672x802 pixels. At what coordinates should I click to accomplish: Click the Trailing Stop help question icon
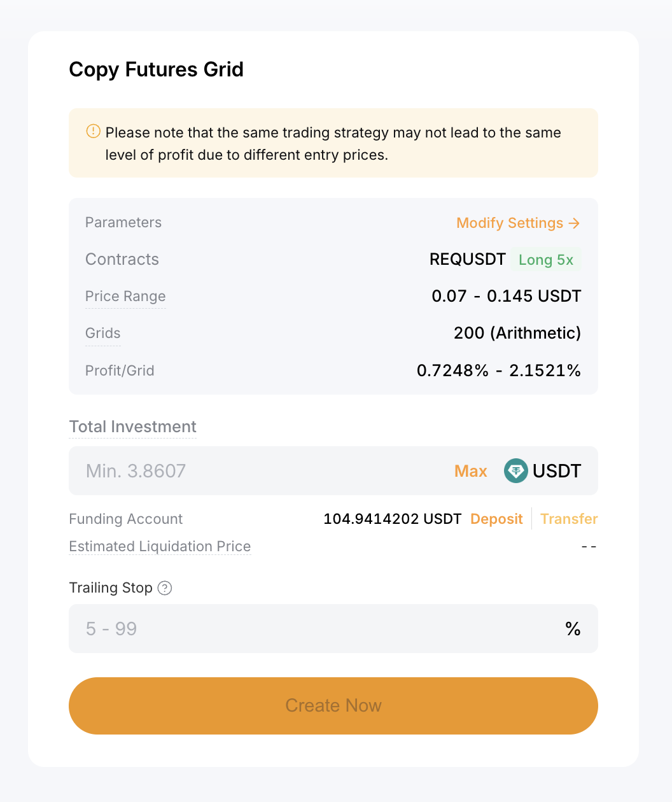[165, 588]
